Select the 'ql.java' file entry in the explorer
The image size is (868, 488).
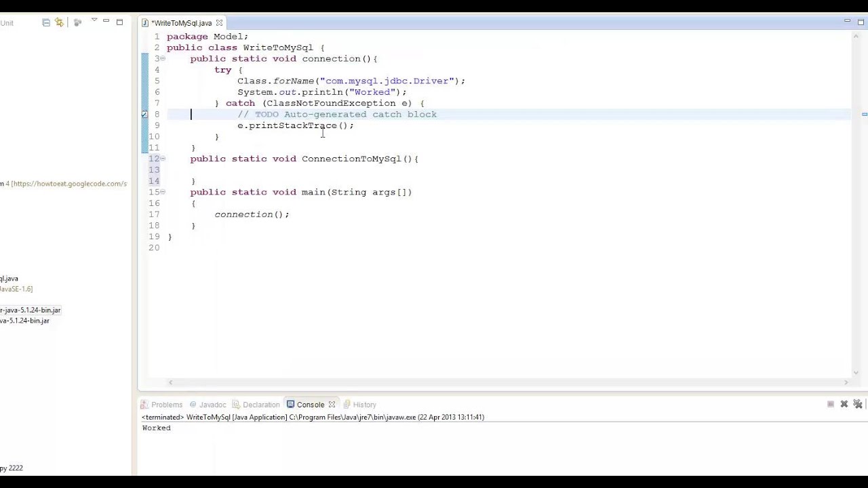click(x=9, y=279)
